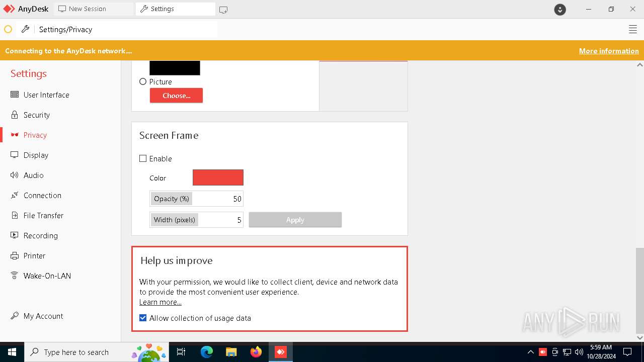Open the Display monitor icon
Screen dimensions: 644x362
coord(15,155)
